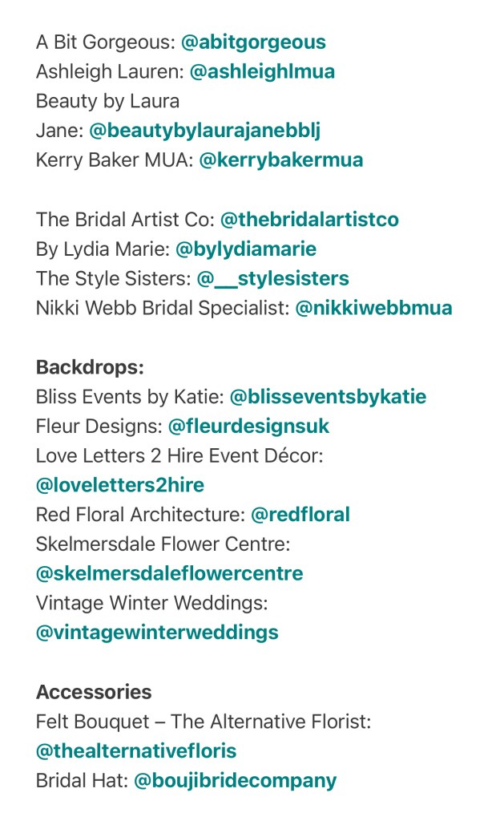Viewport: 504px width, 821px height.
Task: Follow the @kerrybakermua handle
Action: click(281, 160)
